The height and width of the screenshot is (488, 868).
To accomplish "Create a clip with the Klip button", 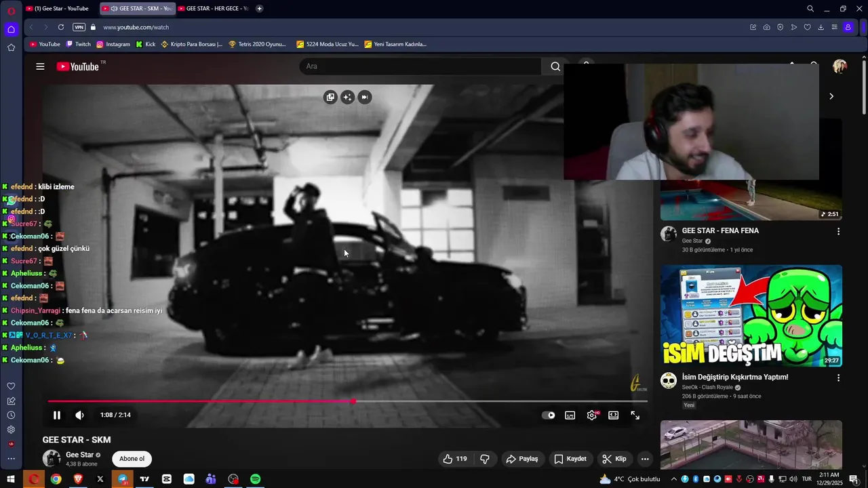I will pos(614,459).
